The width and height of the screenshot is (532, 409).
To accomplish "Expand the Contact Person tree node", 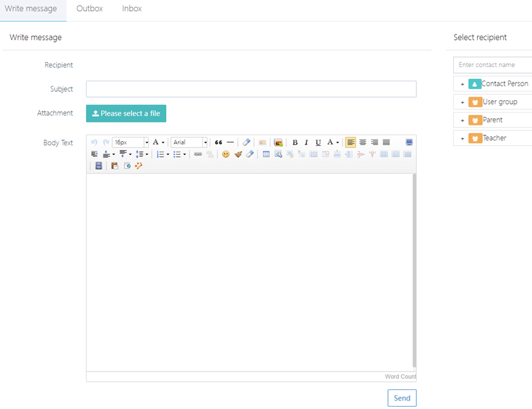I will click(x=463, y=84).
